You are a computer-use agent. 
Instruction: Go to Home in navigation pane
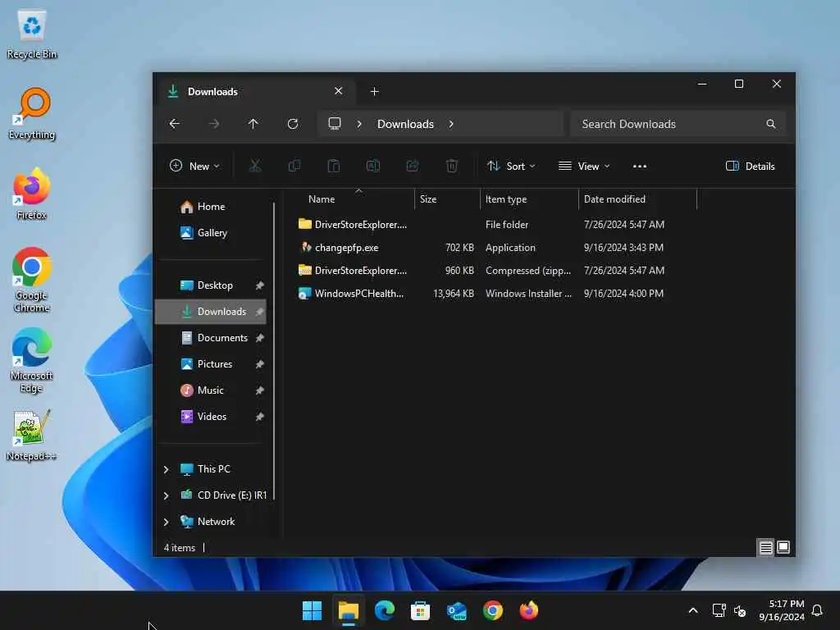pos(211,207)
